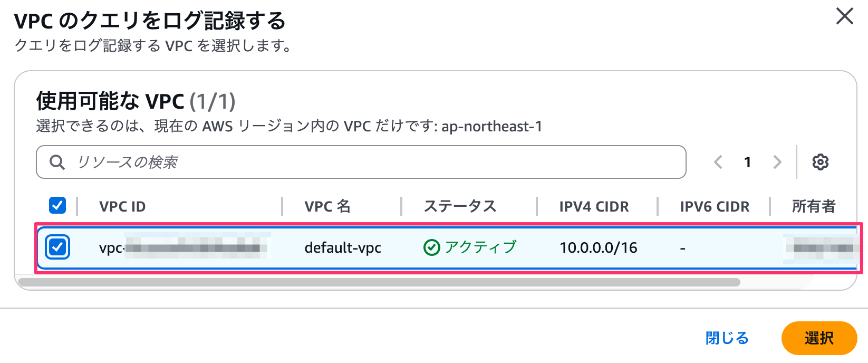The width and height of the screenshot is (868, 363).
Task: Click the 所有者 column header
Action: tap(813, 206)
